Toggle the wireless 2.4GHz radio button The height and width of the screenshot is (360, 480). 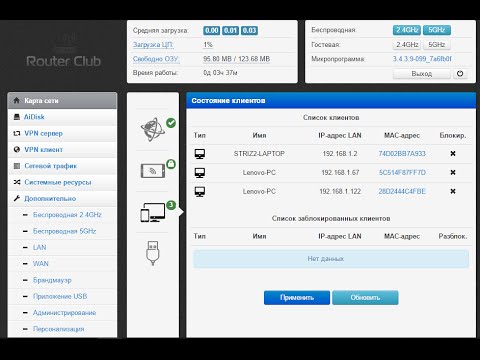tap(407, 30)
